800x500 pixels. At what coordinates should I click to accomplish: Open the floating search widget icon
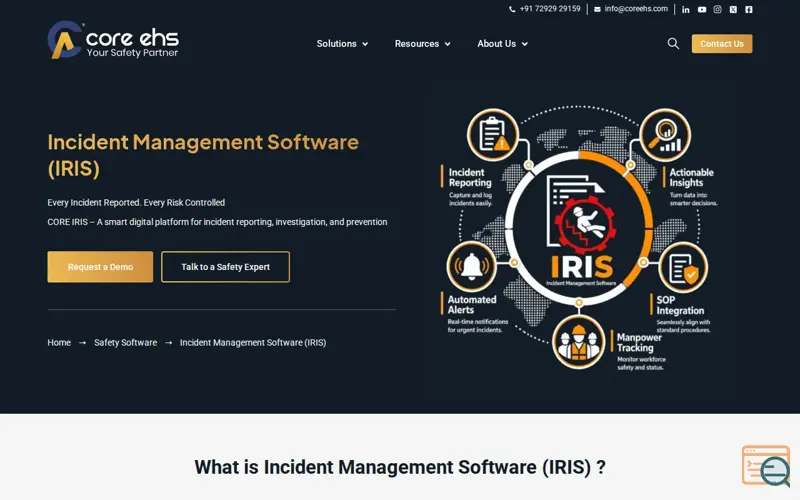tap(766, 465)
